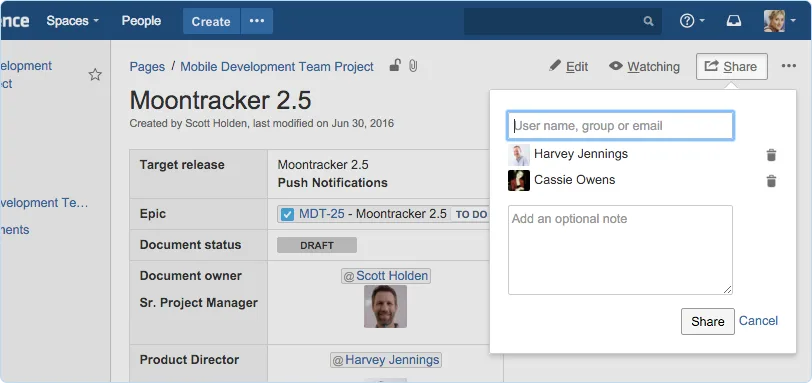Image resolution: width=812 pixels, height=383 pixels.
Task: Click the Product Director label
Action: (x=189, y=360)
